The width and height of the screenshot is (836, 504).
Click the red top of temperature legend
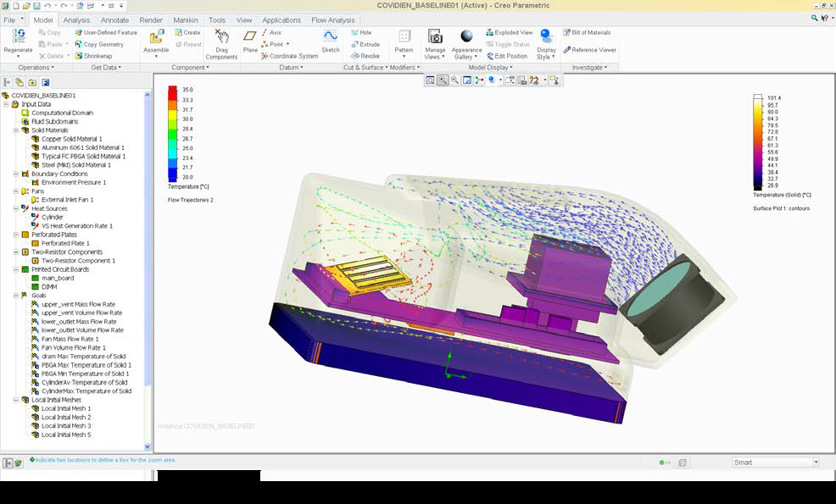(x=172, y=90)
